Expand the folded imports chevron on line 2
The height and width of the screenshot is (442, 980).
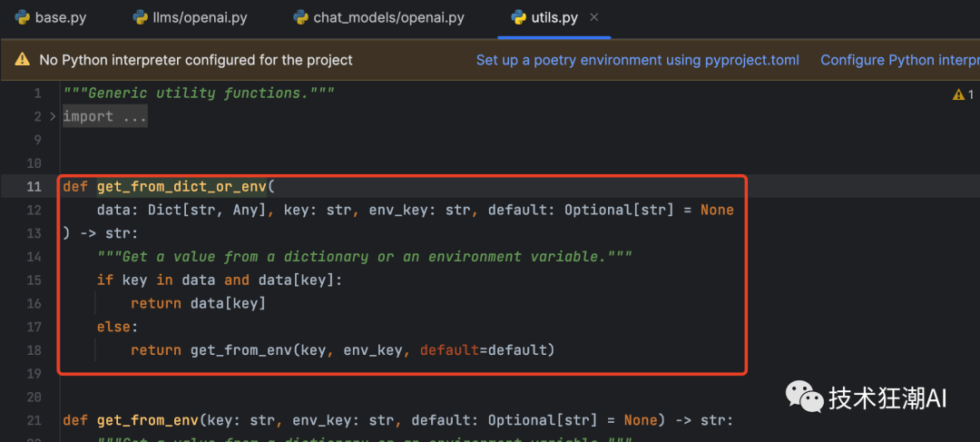click(53, 116)
